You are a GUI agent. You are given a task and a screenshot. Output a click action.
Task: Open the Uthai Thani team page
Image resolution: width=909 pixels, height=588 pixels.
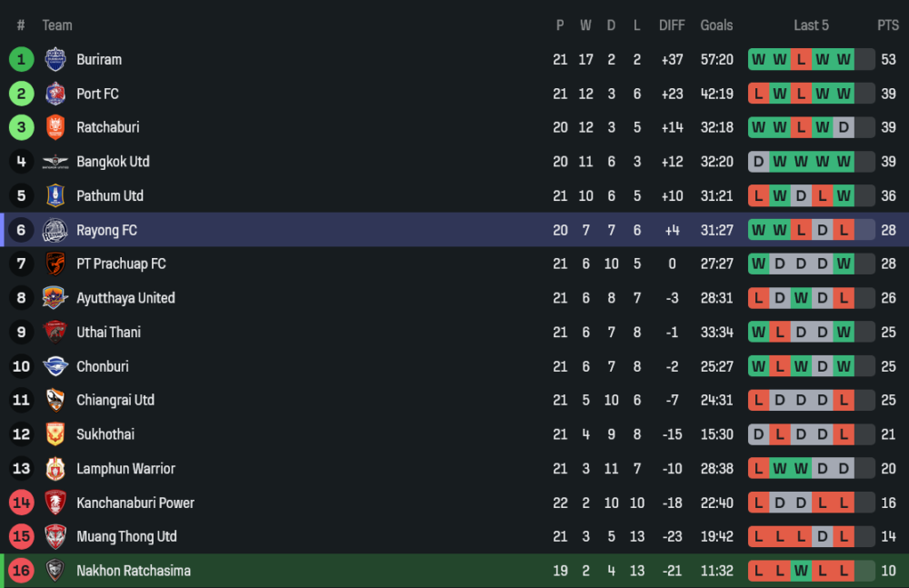[108, 332]
